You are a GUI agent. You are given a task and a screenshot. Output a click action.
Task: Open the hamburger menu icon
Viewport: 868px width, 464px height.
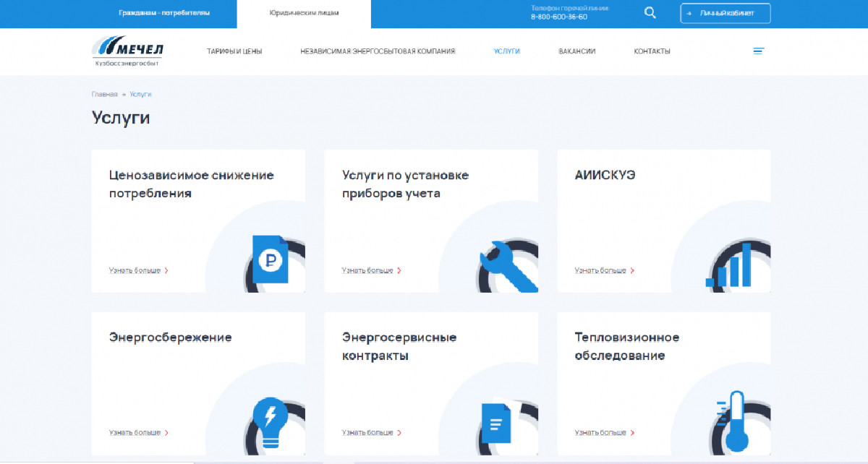(x=758, y=51)
